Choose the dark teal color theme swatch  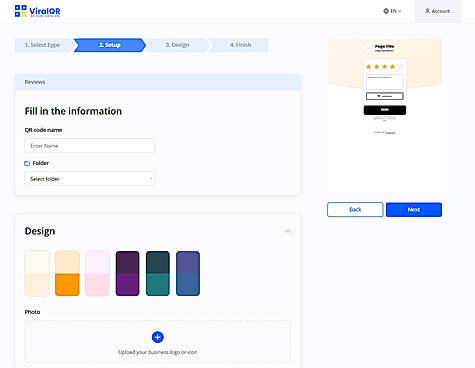(158, 273)
